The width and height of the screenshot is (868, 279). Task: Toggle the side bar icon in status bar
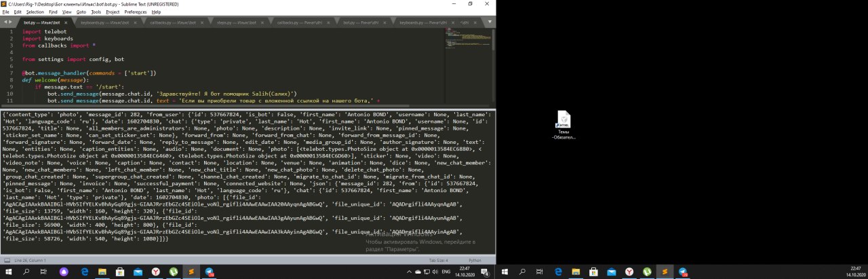click(x=5, y=260)
